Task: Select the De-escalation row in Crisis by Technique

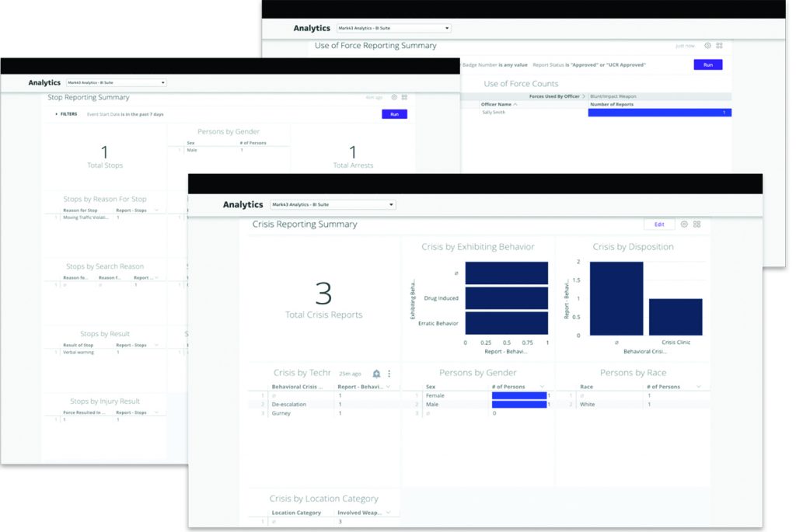Action: coord(288,405)
